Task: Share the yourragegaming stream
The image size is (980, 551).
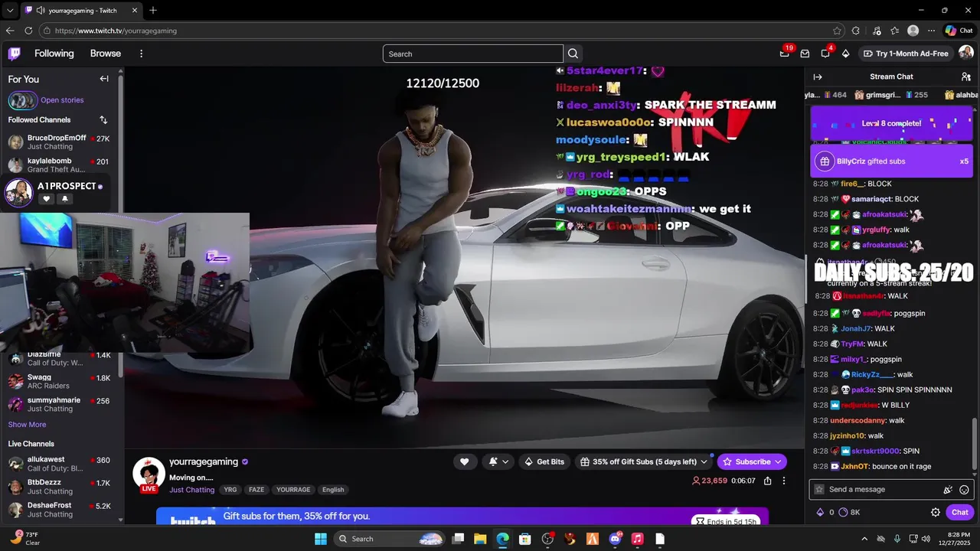Action: (x=767, y=481)
